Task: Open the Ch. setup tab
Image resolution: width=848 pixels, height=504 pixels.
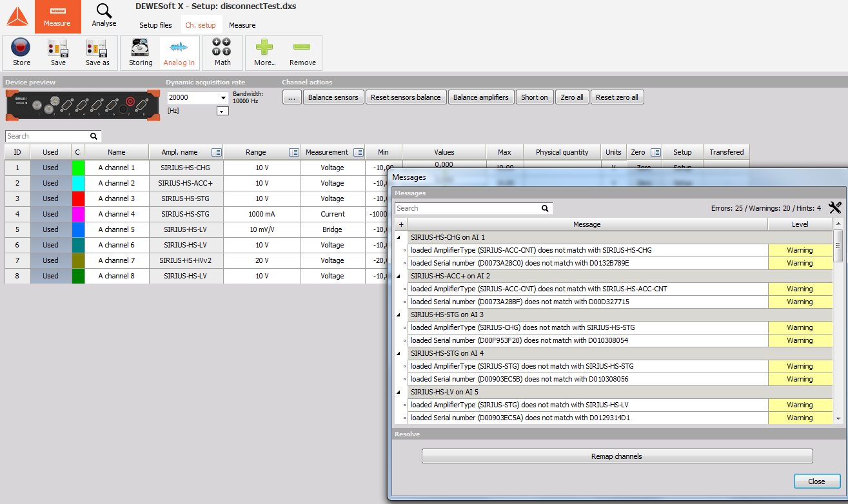Action: click(x=201, y=25)
